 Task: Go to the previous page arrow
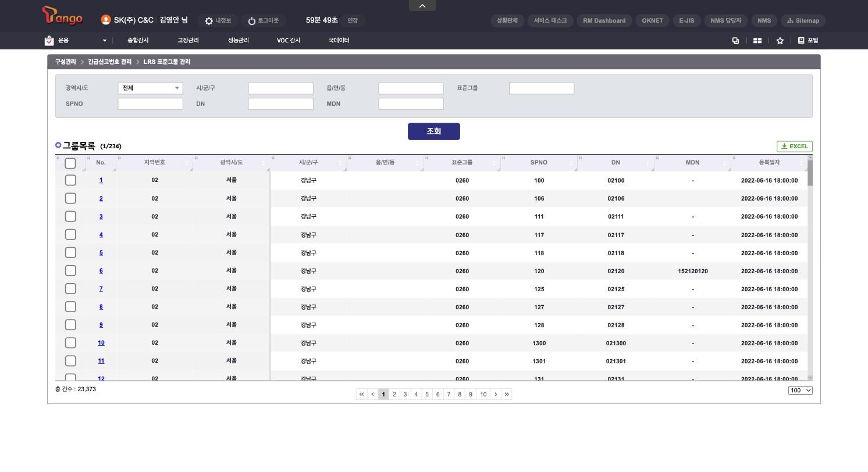tap(372, 394)
